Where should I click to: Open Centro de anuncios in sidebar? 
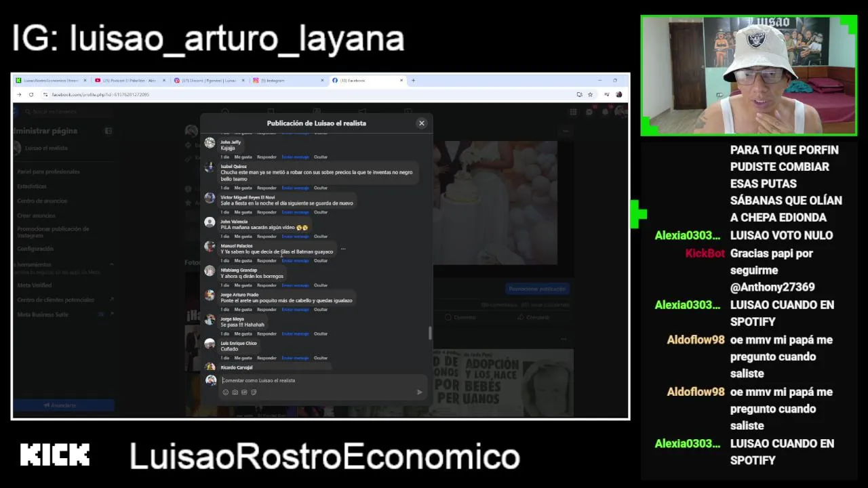(x=42, y=201)
